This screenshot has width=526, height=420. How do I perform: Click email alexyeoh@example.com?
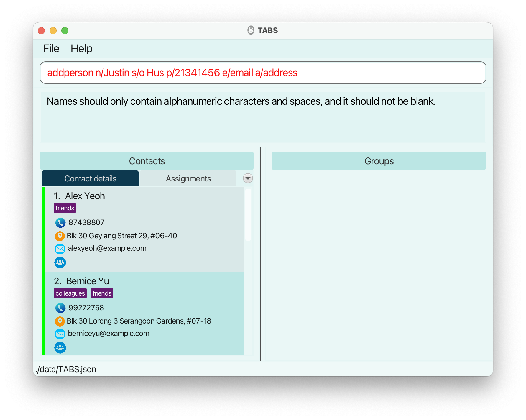[x=107, y=248]
